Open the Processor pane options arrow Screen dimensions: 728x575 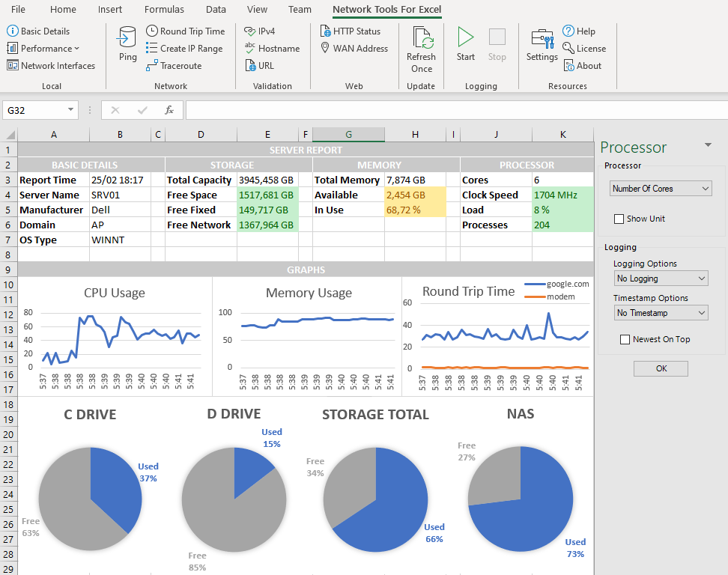[x=708, y=145]
